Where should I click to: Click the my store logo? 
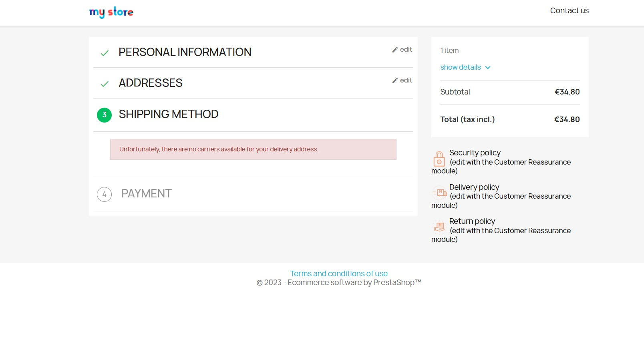[x=111, y=12]
